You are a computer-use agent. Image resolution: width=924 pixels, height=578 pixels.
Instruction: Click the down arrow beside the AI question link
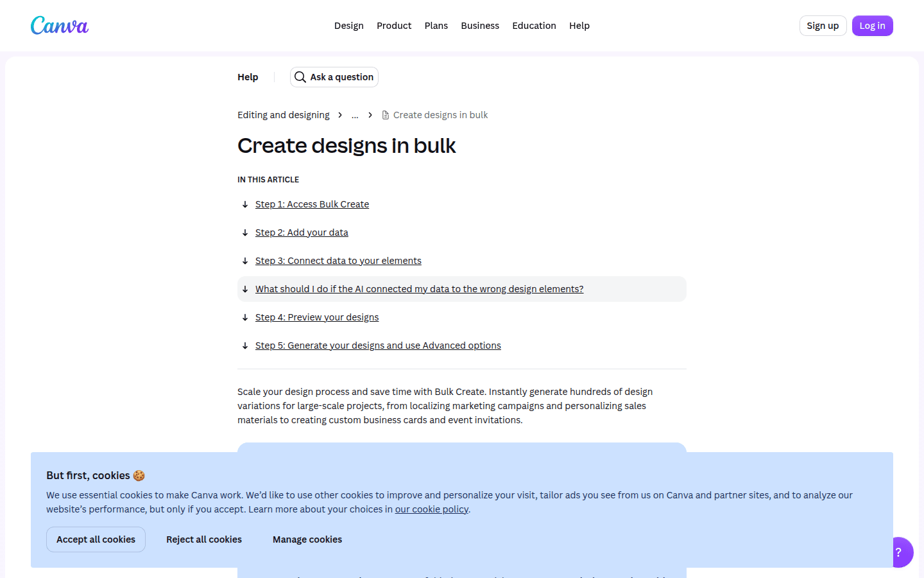point(245,289)
